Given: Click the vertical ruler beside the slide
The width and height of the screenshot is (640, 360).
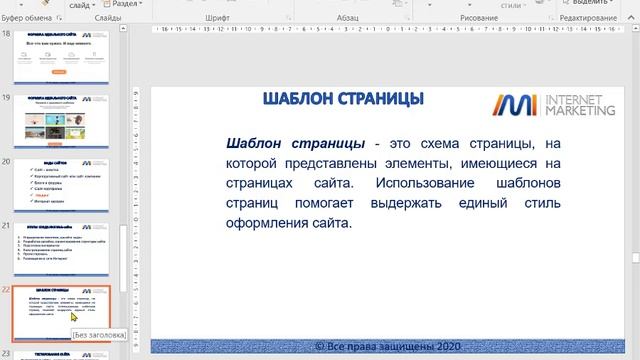Looking at the screenshot, I should 136,219.
